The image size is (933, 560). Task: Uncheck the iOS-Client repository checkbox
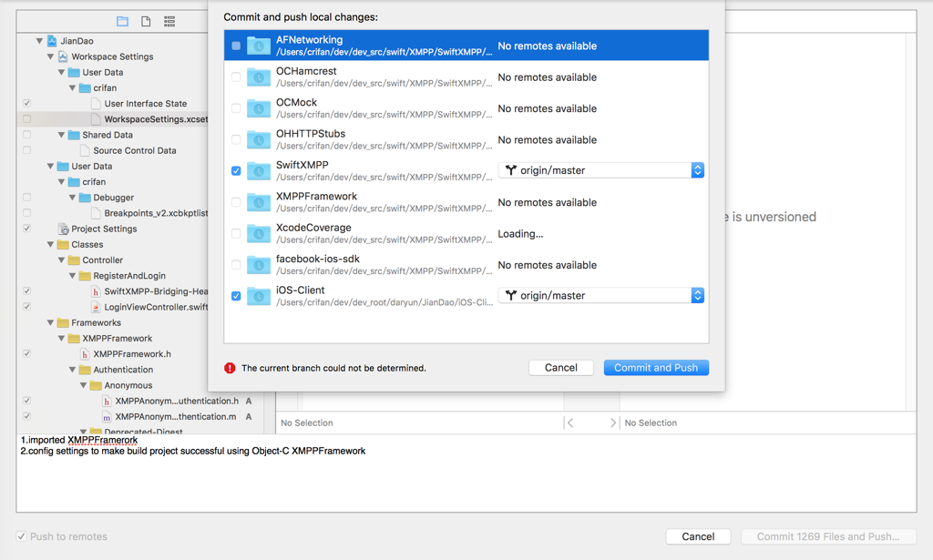[236, 295]
